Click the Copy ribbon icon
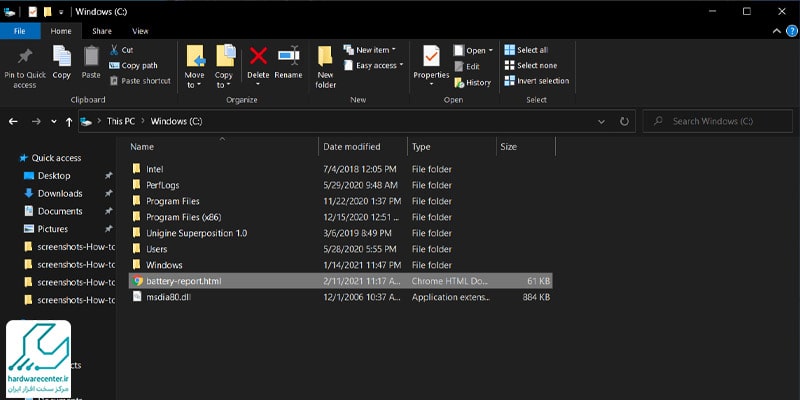The image size is (800, 400). [x=62, y=56]
